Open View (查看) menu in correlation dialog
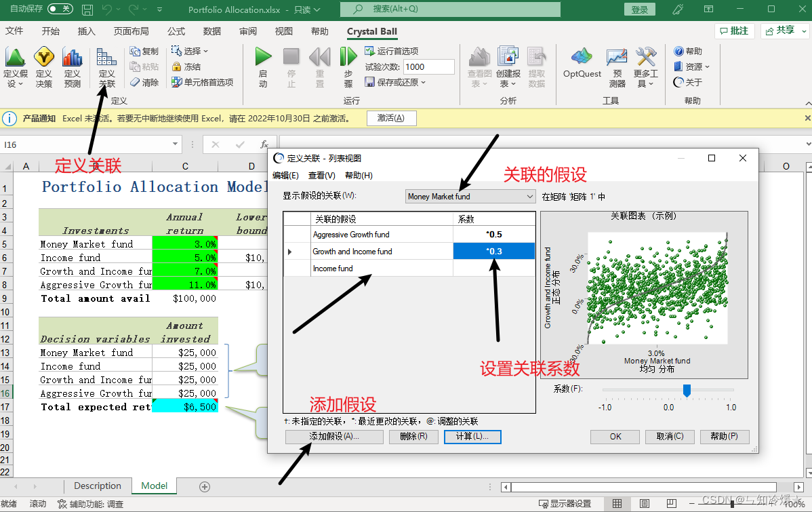This screenshot has height=512, width=812. pos(321,175)
